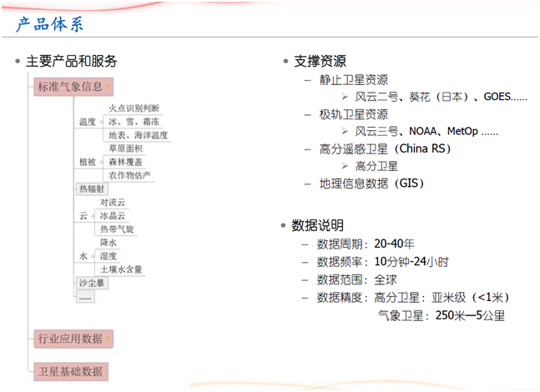Select the 温度 branch node
The height and width of the screenshot is (392, 540).
(88, 122)
